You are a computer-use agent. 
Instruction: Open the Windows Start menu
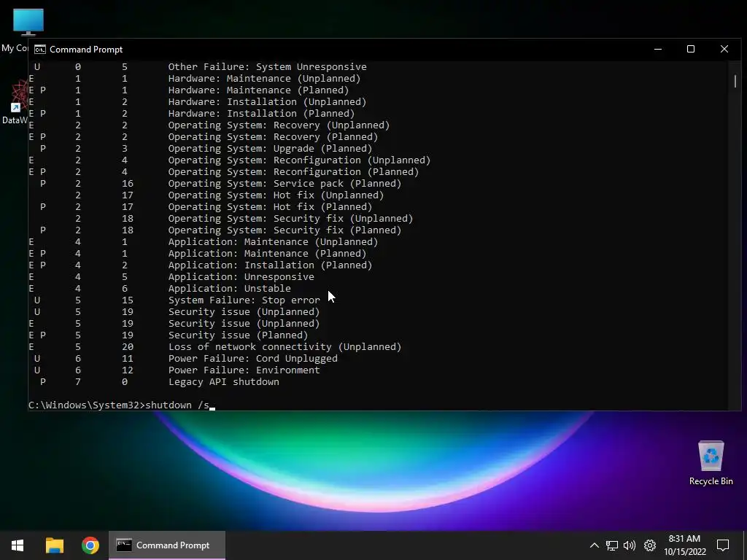[x=18, y=545]
